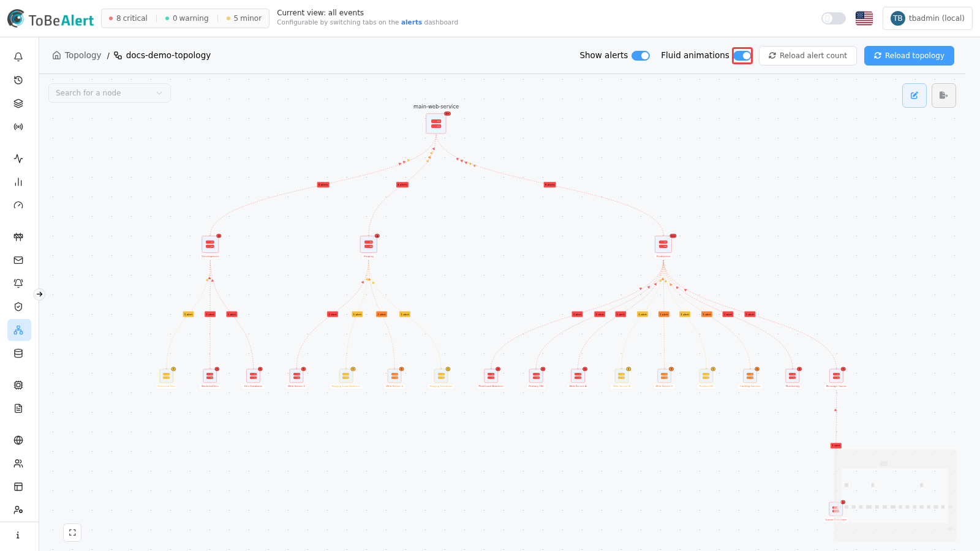
Task: Toggle the Fluid animations switch
Action: [x=742, y=56]
